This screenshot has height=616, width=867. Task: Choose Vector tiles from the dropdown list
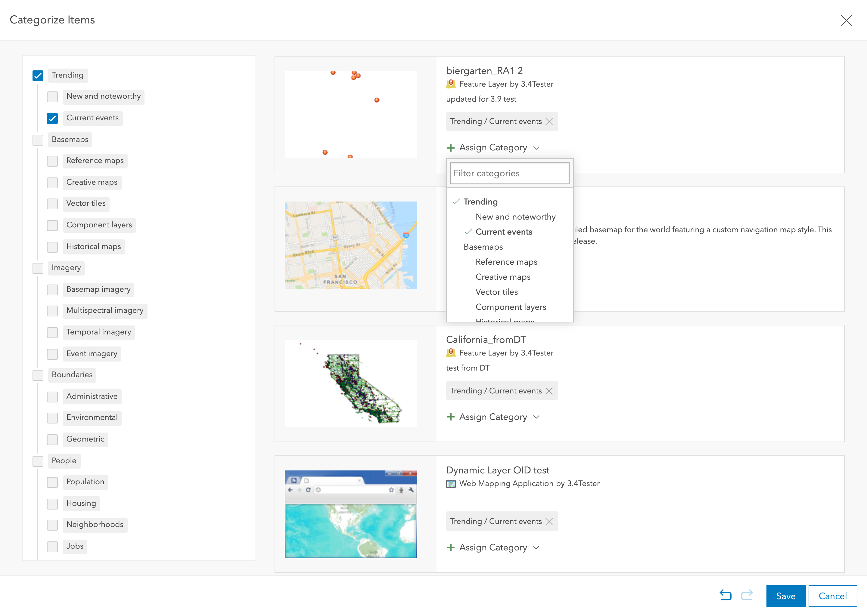pos(496,292)
